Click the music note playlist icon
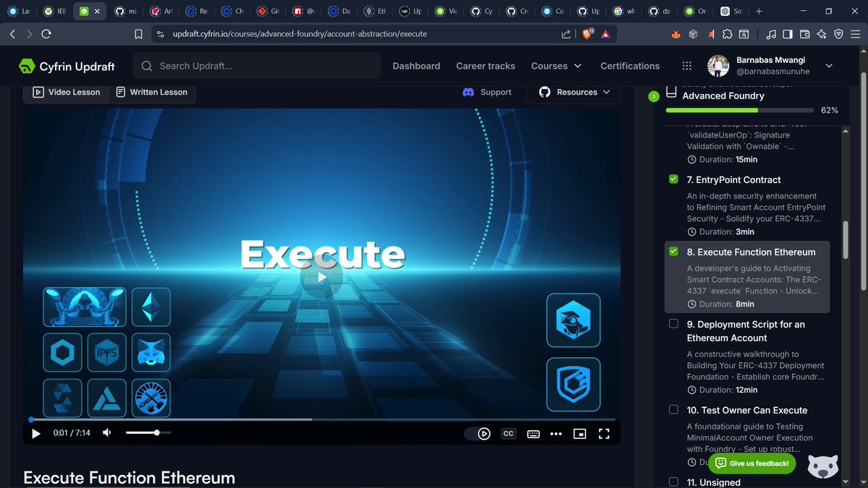Viewport: 868px width, 488px height. pos(770,34)
